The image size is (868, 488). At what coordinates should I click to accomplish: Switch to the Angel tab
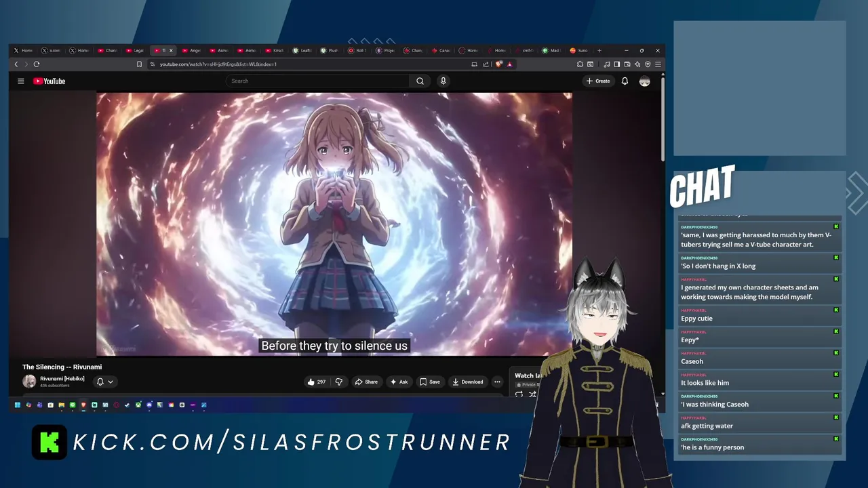[191, 50]
